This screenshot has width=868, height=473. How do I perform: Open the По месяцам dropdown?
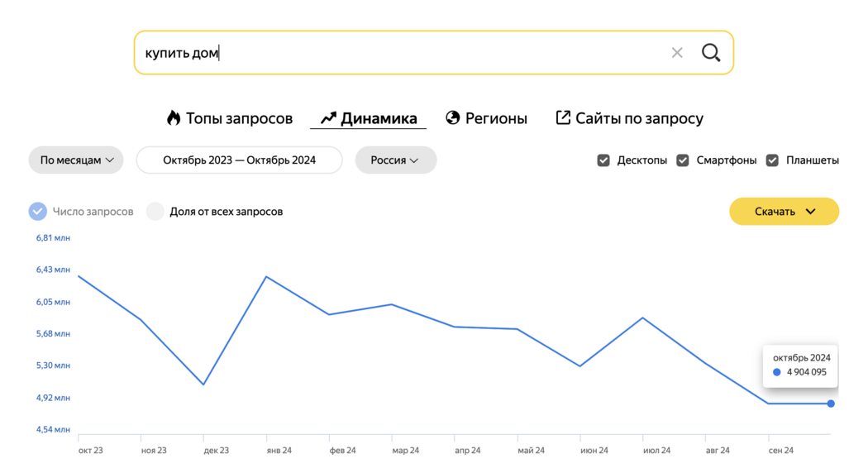[x=76, y=160]
